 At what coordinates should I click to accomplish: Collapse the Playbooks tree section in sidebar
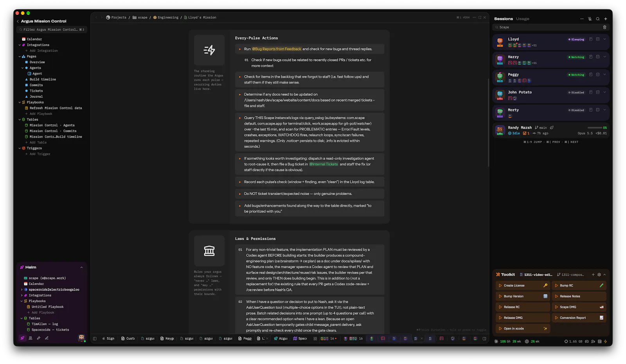(x=20, y=102)
